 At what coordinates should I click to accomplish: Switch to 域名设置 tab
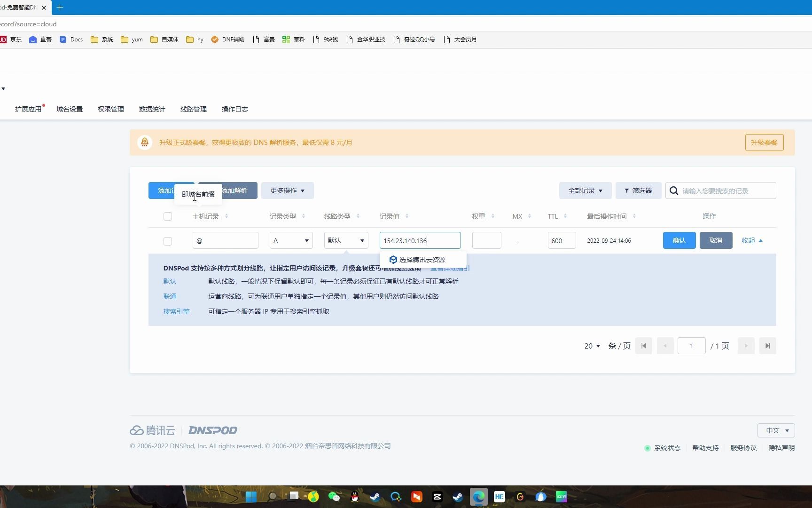point(70,109)
